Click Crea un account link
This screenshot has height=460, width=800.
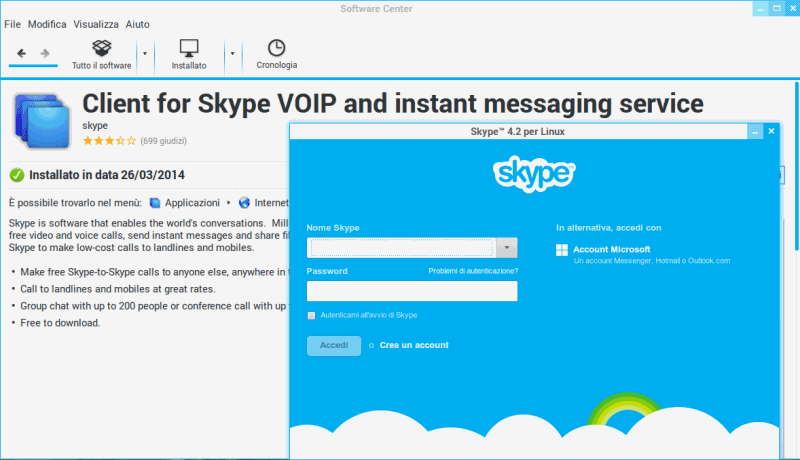pos(414,345)
